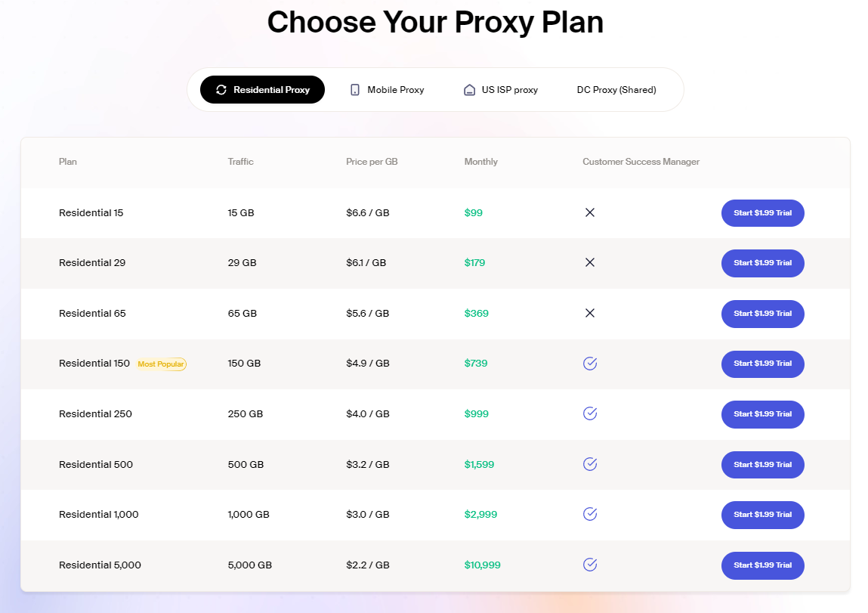Click the Mobile Proxy phone icon
The width and height of the screenshot is (868, 613).
(355, 90)
